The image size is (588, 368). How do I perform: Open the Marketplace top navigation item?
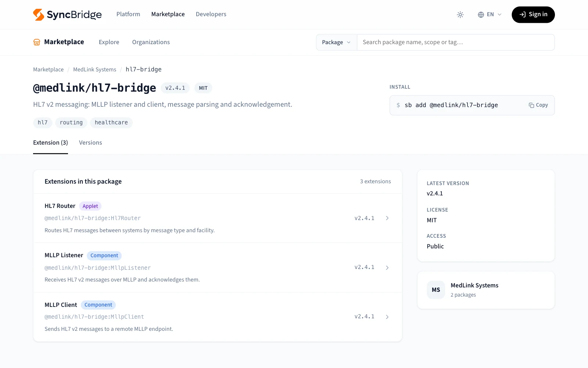point(168,14)
